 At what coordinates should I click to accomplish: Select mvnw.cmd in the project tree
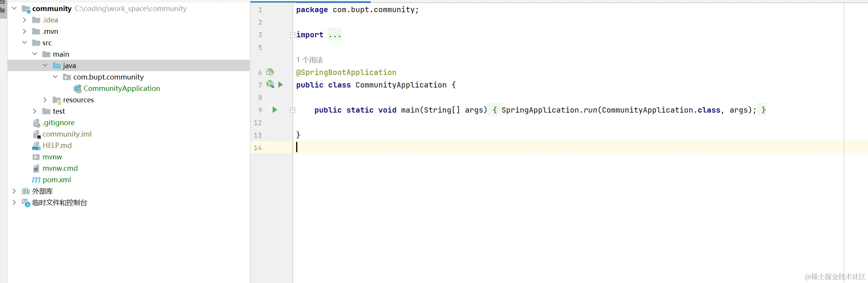(x=60, y=168)
